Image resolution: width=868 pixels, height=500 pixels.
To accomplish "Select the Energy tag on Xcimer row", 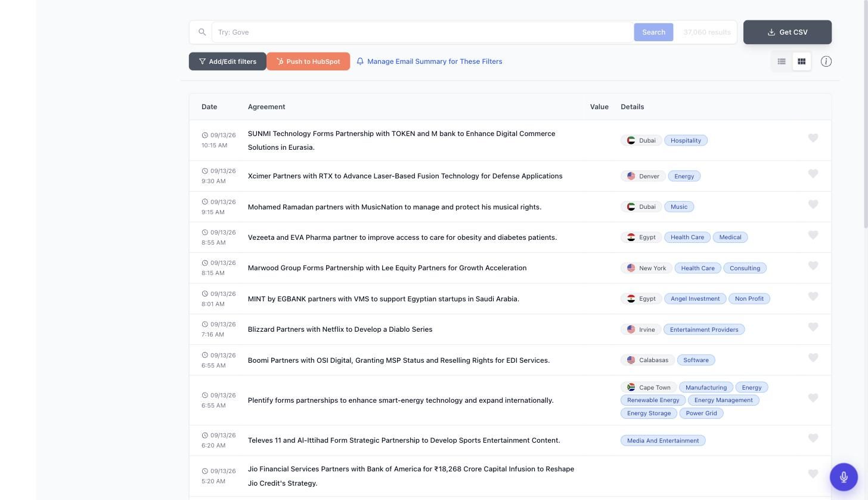I will (x=684, y=176).
